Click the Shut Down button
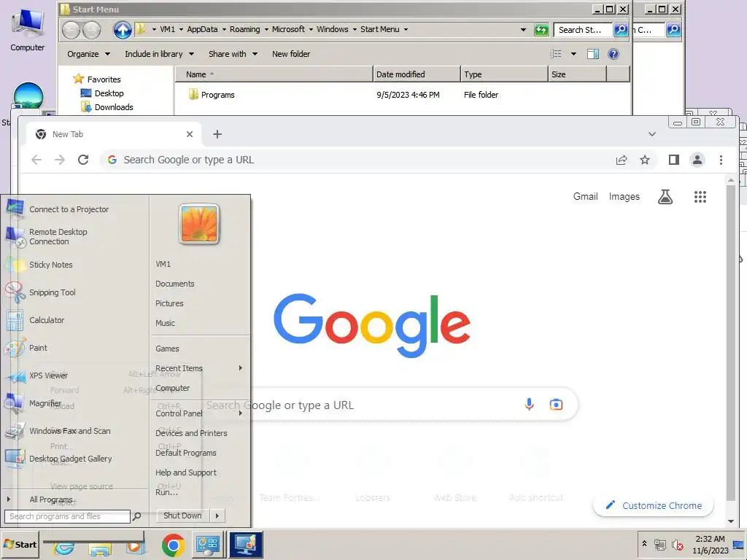The height and width of the screenshot is (560, 747). [x=182, y=516]
